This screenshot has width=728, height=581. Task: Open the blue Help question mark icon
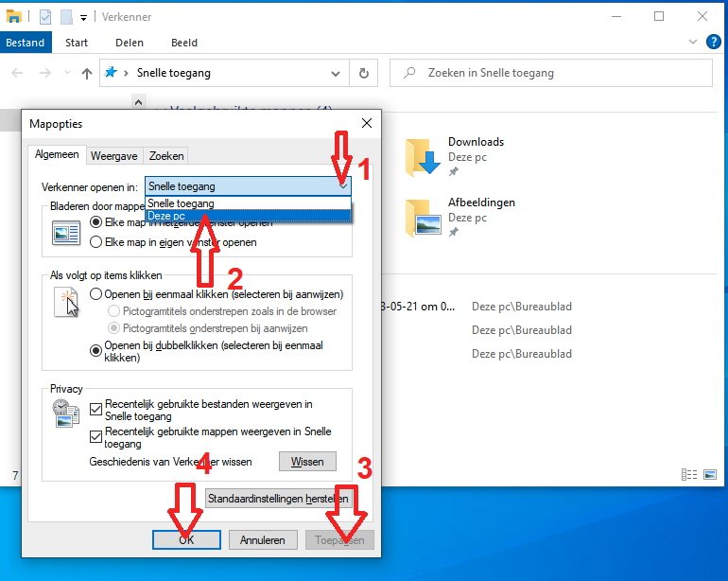(x=713, y=42)
